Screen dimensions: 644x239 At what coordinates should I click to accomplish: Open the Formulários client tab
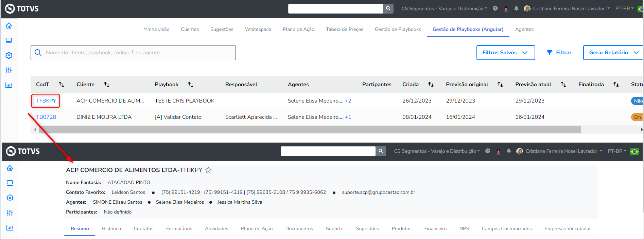tap(179, 228)
